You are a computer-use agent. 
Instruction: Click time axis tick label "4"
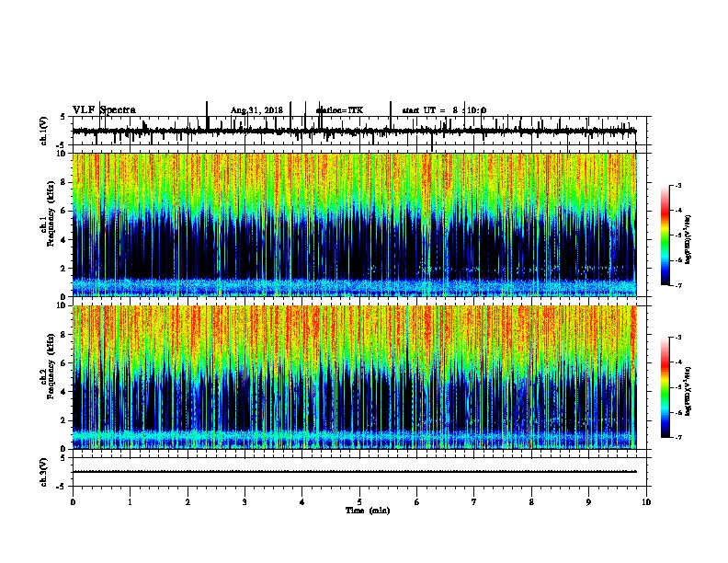[302, 502]
